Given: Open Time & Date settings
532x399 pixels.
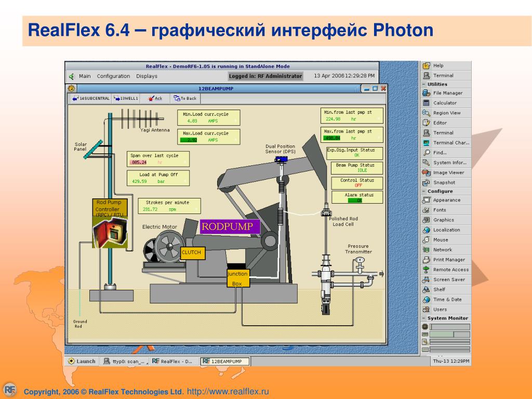Looking at the screenshot, I should point(446,300).
